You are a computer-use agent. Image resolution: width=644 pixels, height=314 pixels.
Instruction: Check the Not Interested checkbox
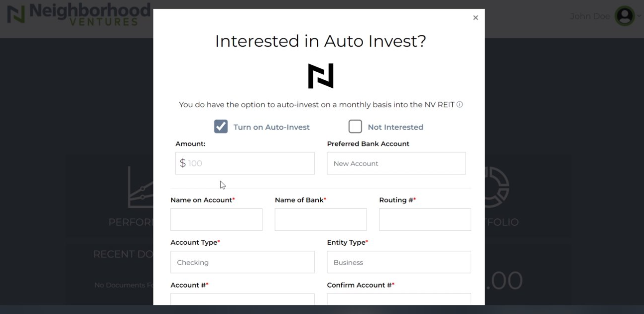355,127
